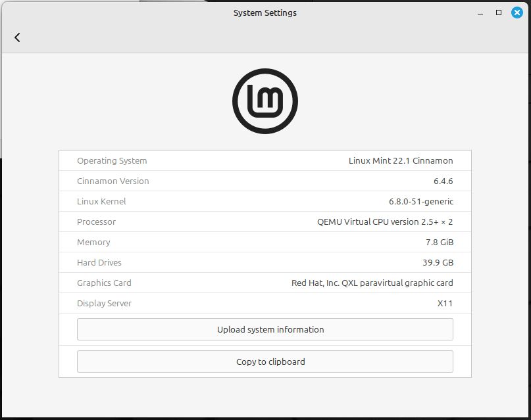This screenshot has width=531, height=420.
Task: Select the Operating System row label
Action: pos(112,160)
